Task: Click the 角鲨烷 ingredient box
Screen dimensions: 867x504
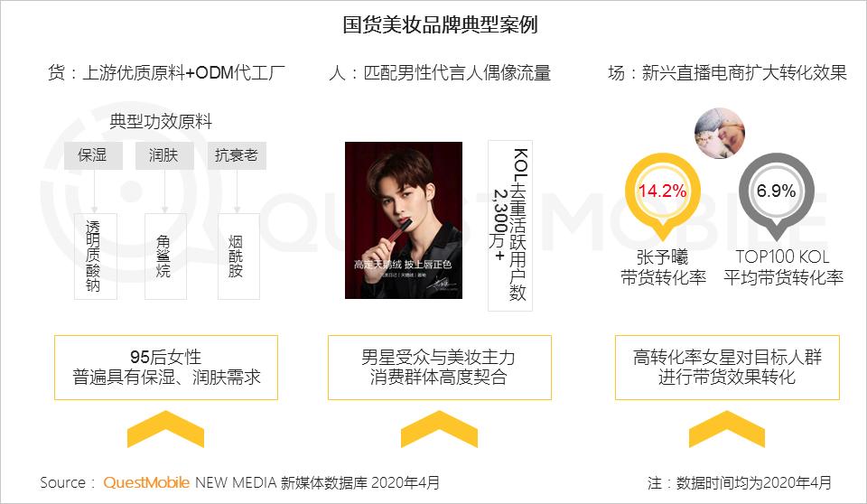Action: [165, 257]
